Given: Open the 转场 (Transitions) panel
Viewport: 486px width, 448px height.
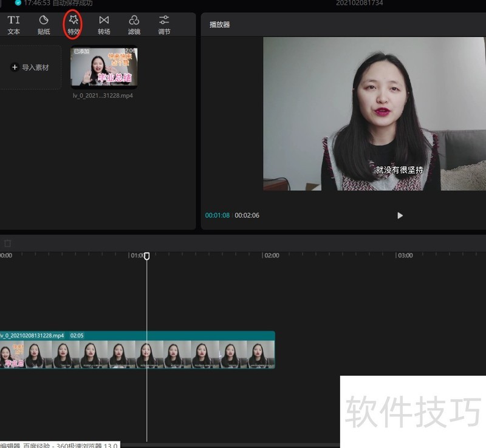Looking at the screenshot, I should (x=104, y=24).
